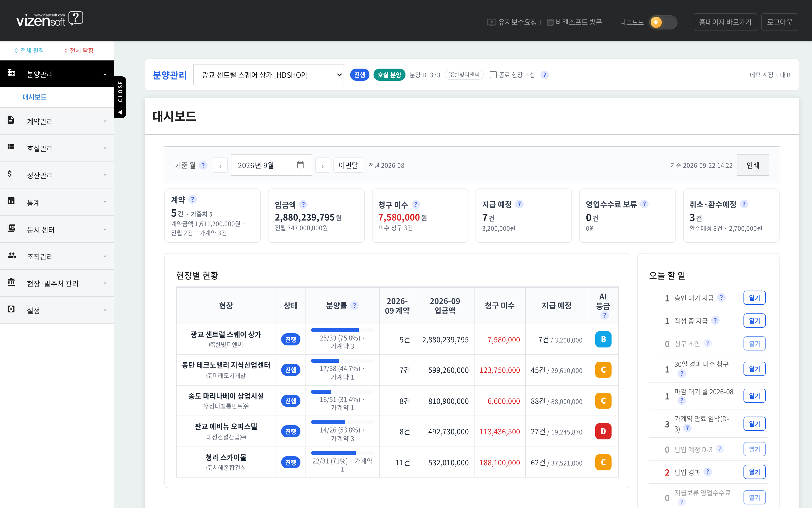Viewport: 812px width, 508px height.
Task: Click 송도 마리나베이 상업시설 site name
Action: [226, 396]
